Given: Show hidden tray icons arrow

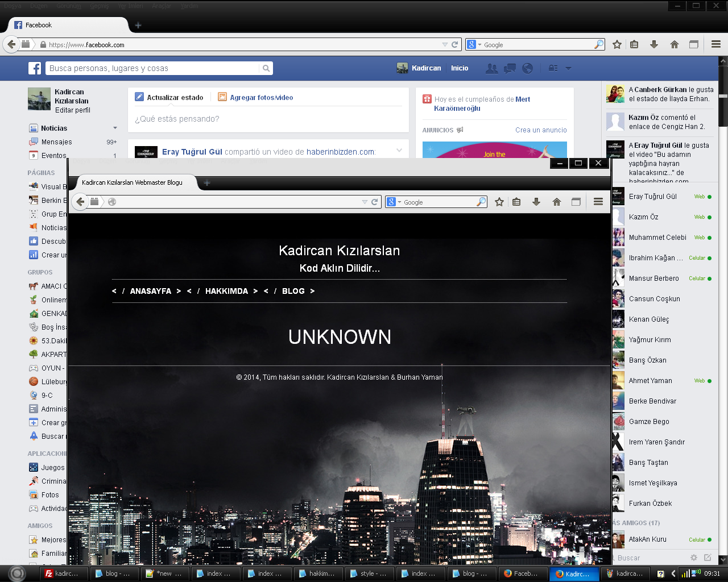Looking at the screenshot, I should point(673,573).
